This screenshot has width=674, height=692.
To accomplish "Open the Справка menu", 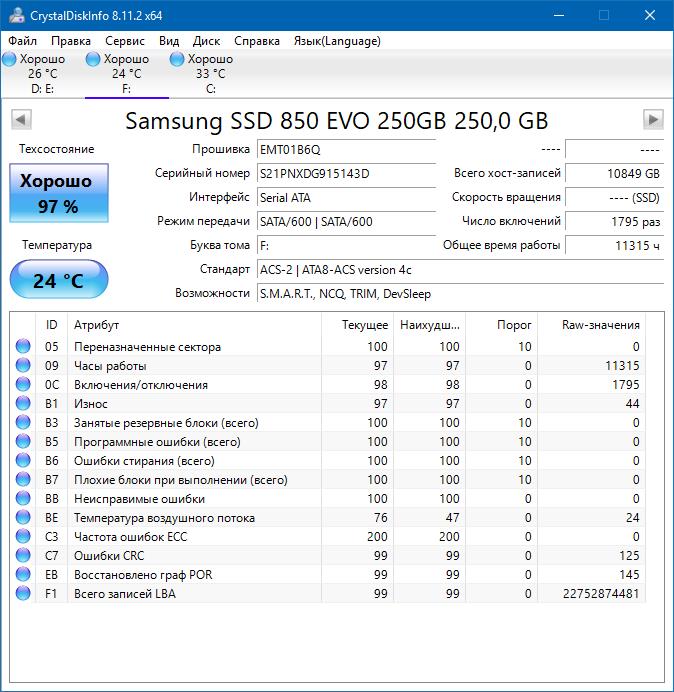I will [x=257, y=41].
